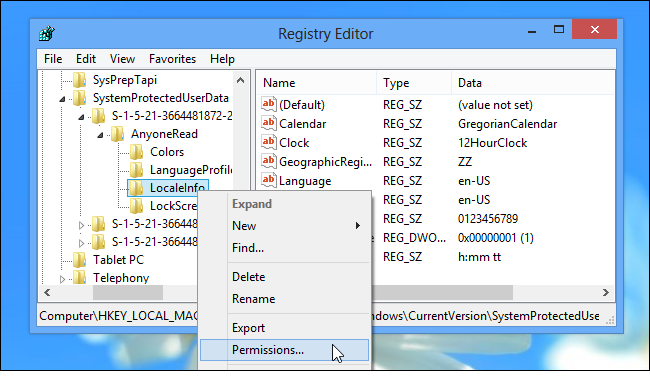Click the tree pane scroll up arrow
Screen dimensions: 650x376
coord(240,80)
